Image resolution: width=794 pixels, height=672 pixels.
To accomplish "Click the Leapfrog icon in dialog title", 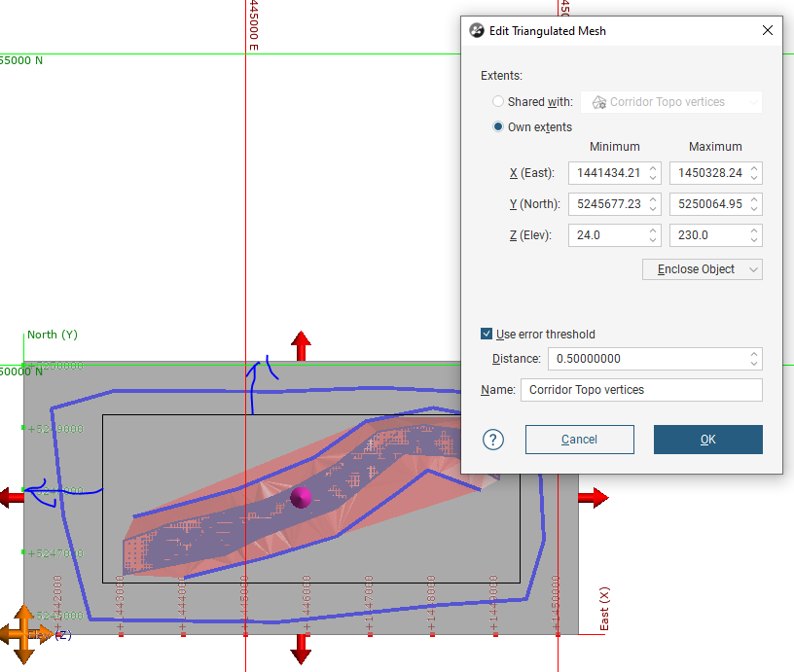I will point(477,31).
